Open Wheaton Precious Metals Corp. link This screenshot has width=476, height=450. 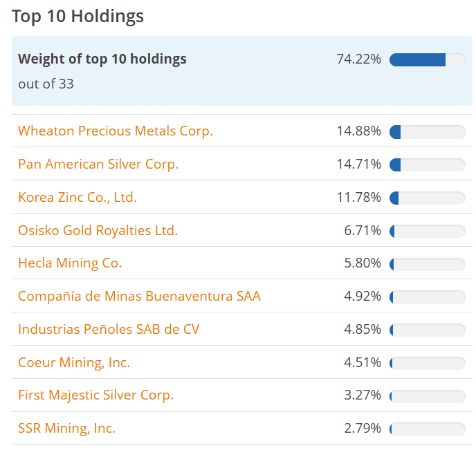click(115, 131)
